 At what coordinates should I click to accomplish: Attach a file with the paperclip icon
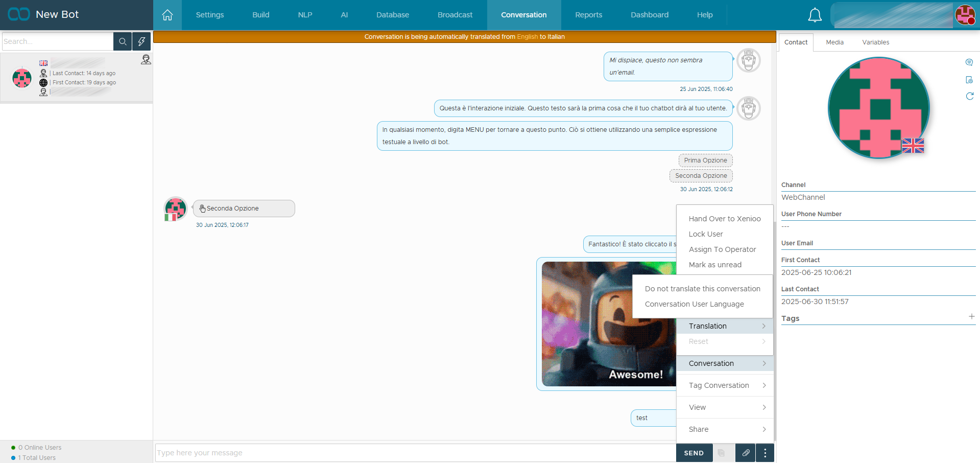tap(746, 453)
